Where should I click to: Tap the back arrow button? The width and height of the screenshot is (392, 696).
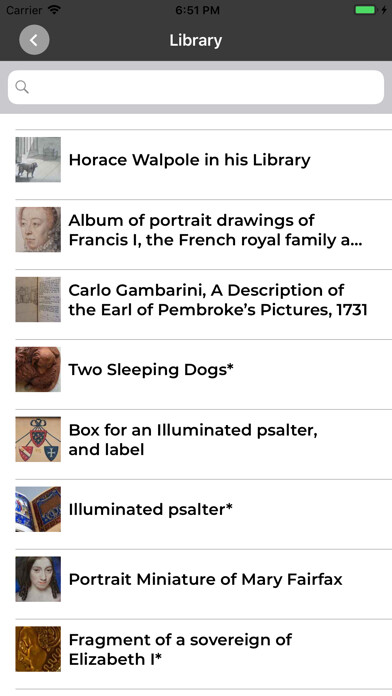34,40
